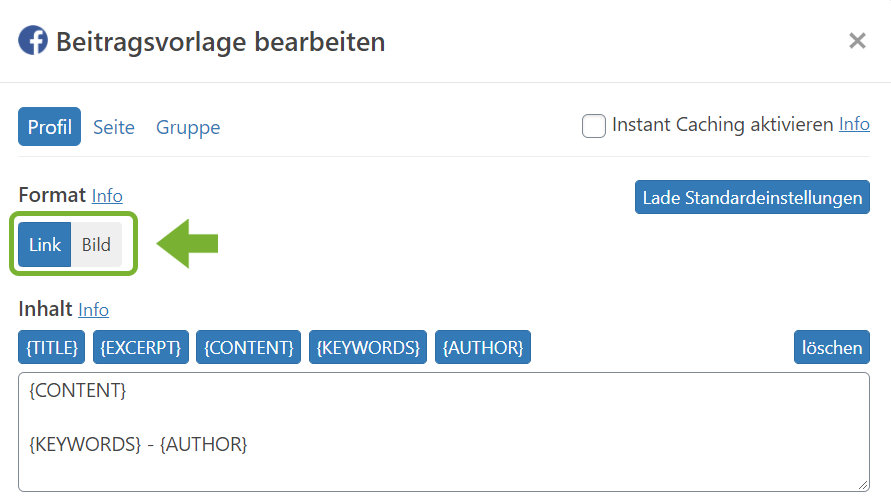
Task: Close the Beitragsvorlage bearbeiten dialog
Action: tap(857, 41)
